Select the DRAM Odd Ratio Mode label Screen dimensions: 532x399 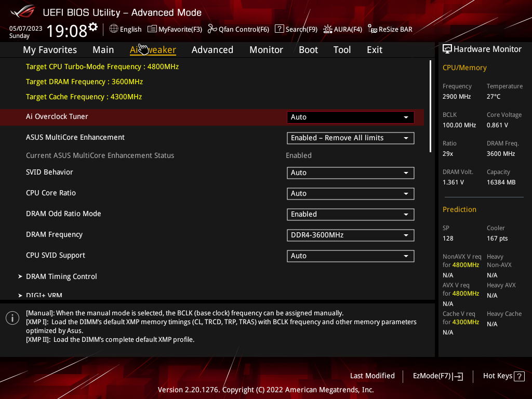point(63,214)
